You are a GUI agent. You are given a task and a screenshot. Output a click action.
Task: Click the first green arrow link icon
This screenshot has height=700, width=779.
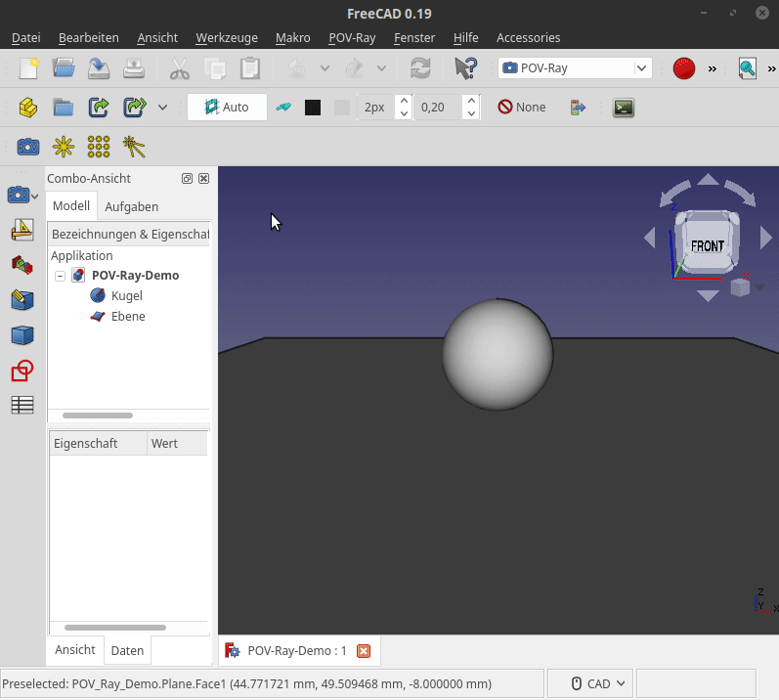click(x=99, y=108)
